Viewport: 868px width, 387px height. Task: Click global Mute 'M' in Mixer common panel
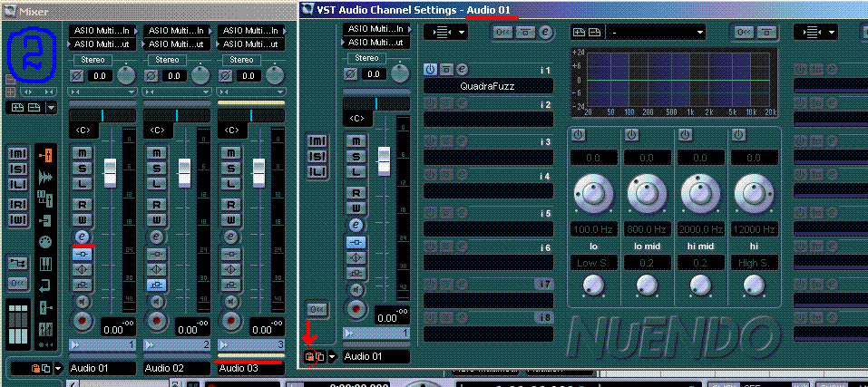(19, 155)
